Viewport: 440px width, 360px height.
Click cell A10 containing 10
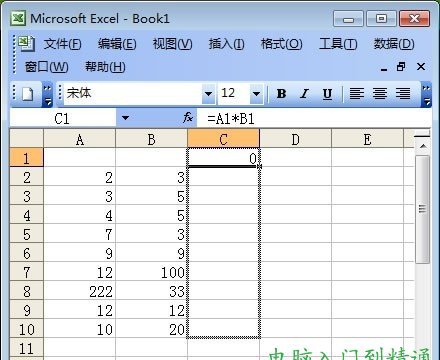click(79, 329)
